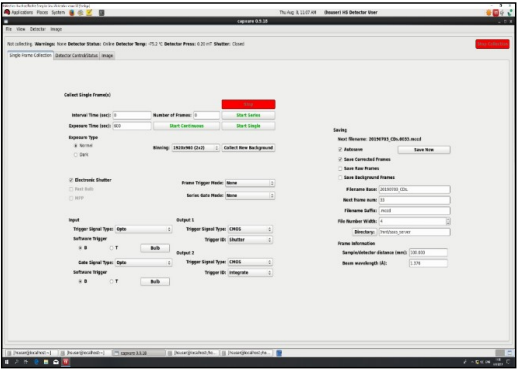The width and height of the screenshot is (519, 370).
Task: Switch to capxure 0.5.18 window in bottom panel
Action: [138, 353]
